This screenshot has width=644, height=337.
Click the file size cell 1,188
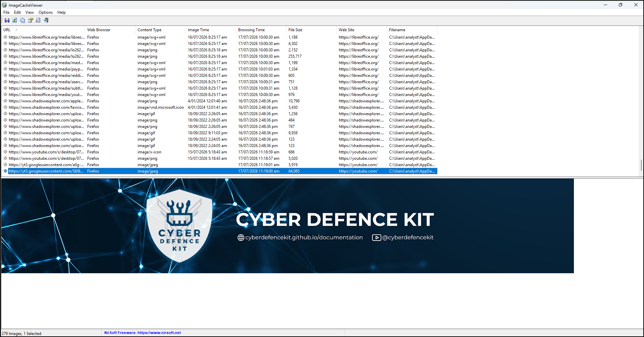(293, 37)
